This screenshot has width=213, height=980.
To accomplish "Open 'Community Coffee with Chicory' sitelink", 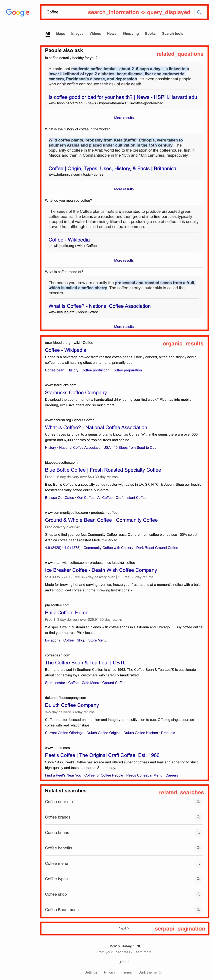I will point(108,548).
